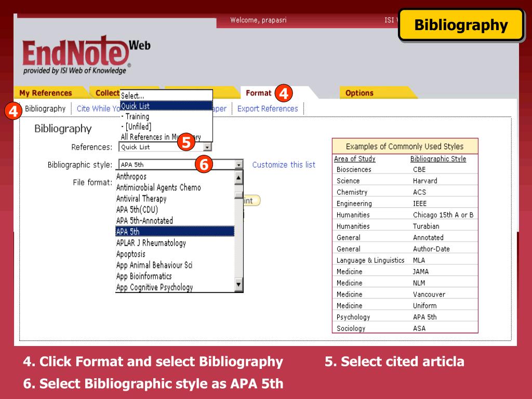Switch to the Format tab
Image resolution: width=532 pixels, height=399 pixels.
tap(259, 92)
